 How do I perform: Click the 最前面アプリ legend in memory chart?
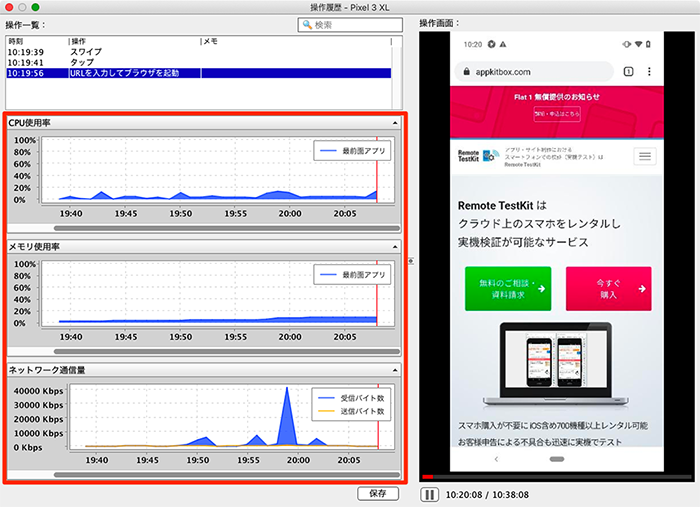point(352,274)
